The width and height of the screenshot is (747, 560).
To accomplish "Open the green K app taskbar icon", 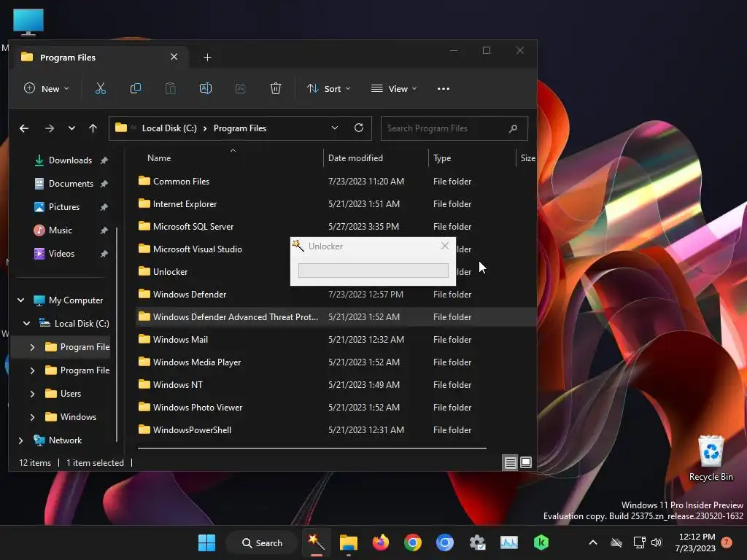I will coord(541,542).
